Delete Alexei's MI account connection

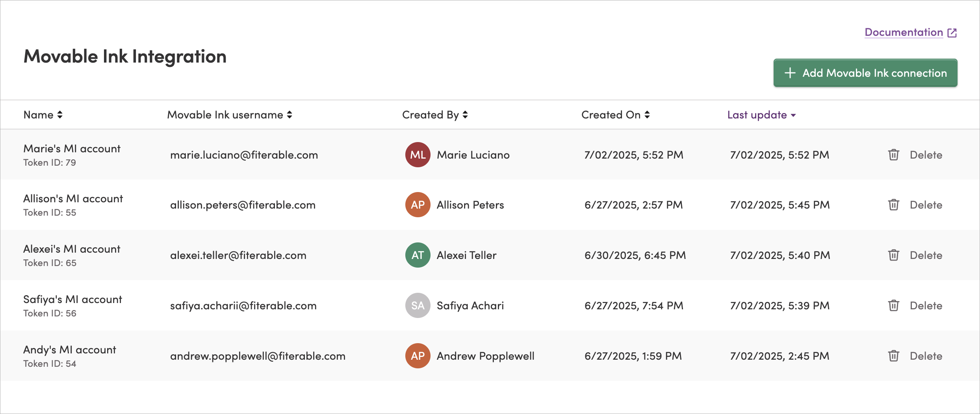click(x=915, y=255)
